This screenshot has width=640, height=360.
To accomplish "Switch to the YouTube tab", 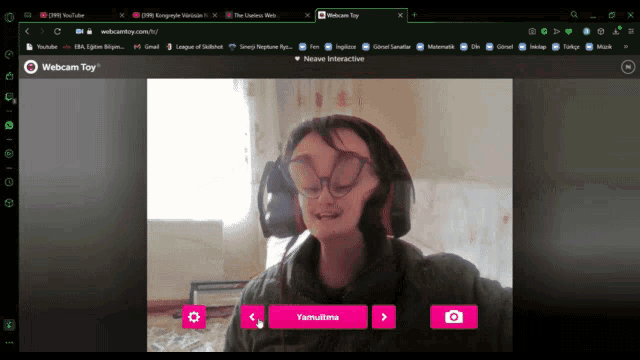I will pos(78,15).
